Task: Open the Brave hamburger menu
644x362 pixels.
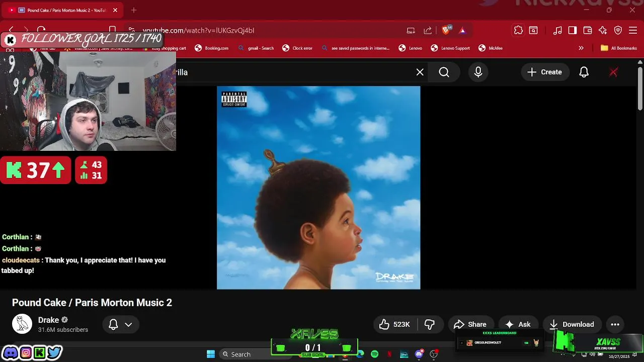Action: pyautogui.click(x=633, y=31)
